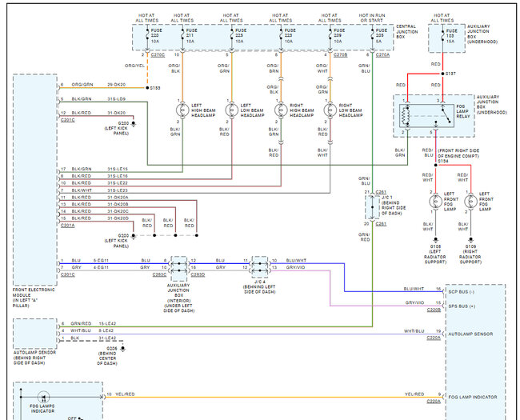Click the Right Low Beam Headlamp bulb symbol

click(330, 110)
